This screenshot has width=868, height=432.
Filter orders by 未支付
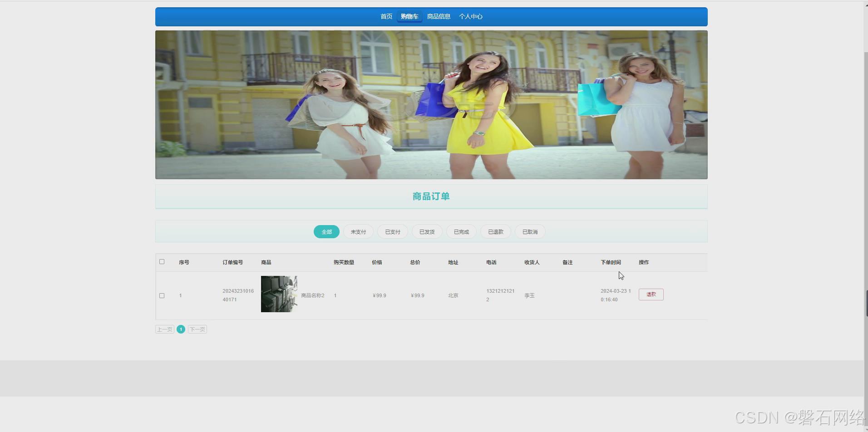point(358,232)
